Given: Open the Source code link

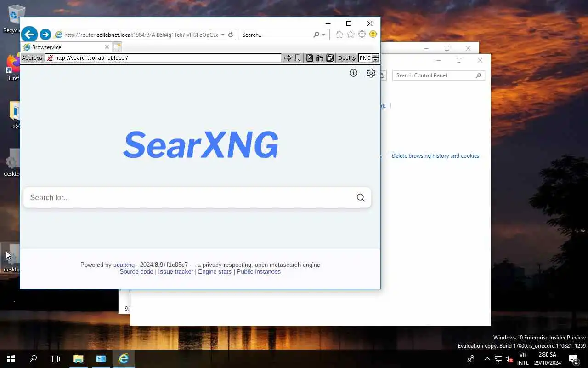Looking at the screenshot, I should (136, 271).
